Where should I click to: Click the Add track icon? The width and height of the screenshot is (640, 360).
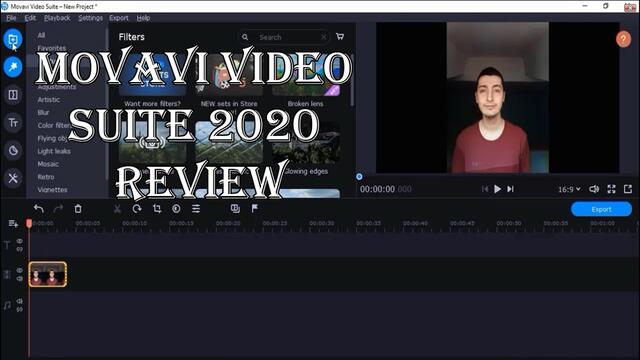13,224
